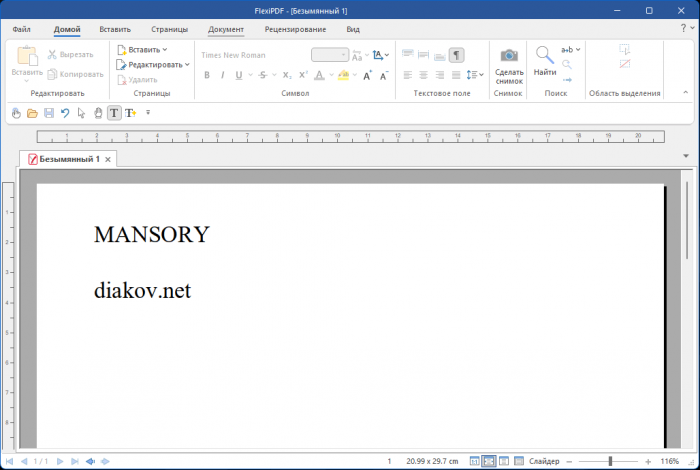Copy selection with the Копировать button
This screenshot has width=700, height=470.
tap(75, 74)
